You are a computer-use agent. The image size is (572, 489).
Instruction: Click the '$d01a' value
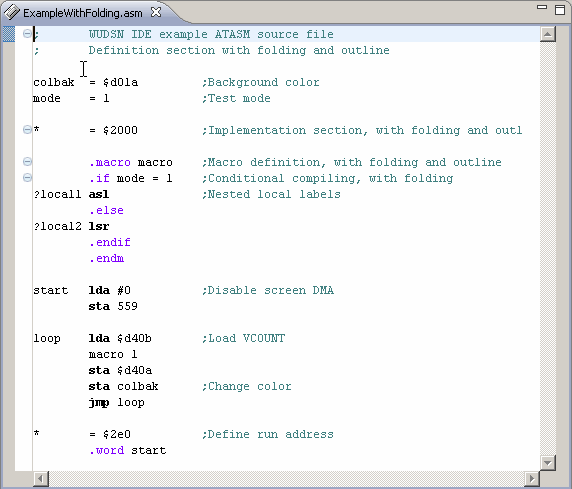coord(120,82)
